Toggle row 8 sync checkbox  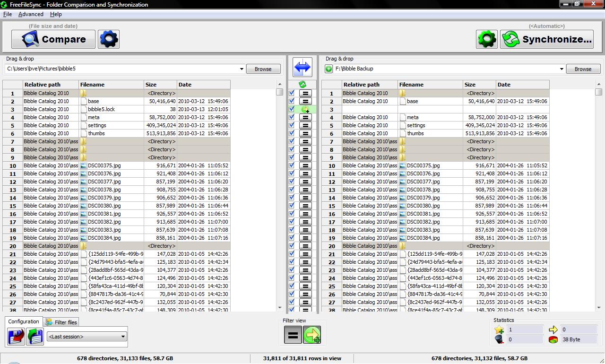(x=292, y=149)
